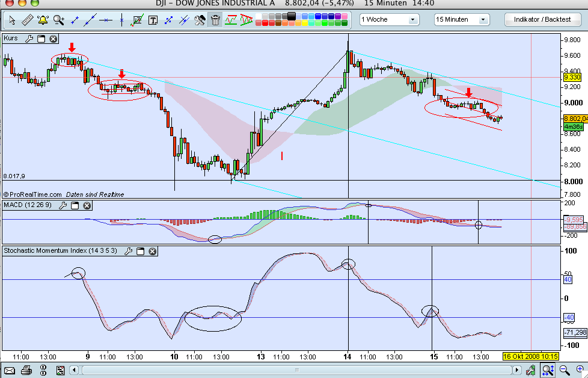Click the Indikator / Backtest button
Image resolution: width=588 pixels, height=378 pixels.
(542, 19)
